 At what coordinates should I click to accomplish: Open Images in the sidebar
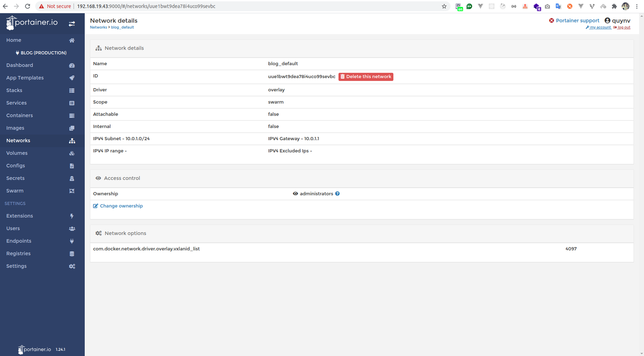(x=15, y=128)
